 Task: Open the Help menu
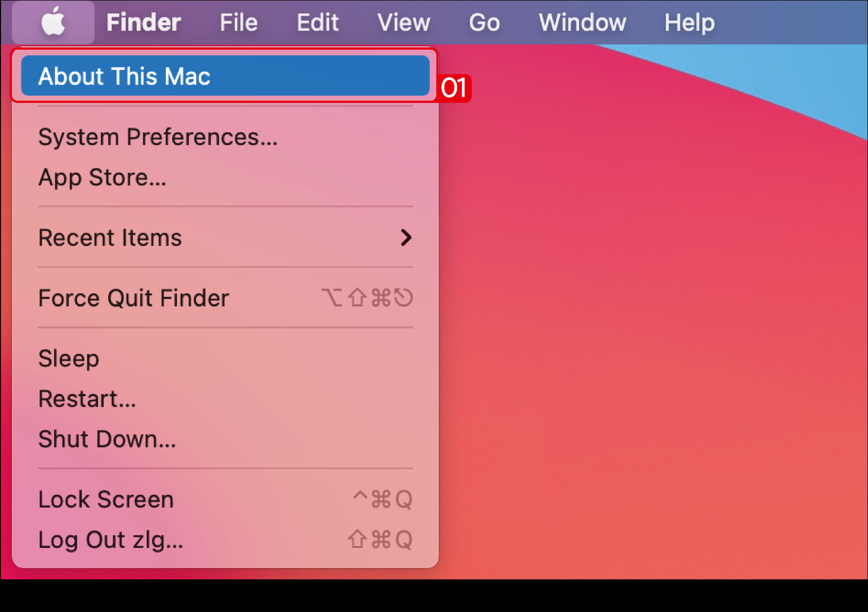click(x=689, y=22)
